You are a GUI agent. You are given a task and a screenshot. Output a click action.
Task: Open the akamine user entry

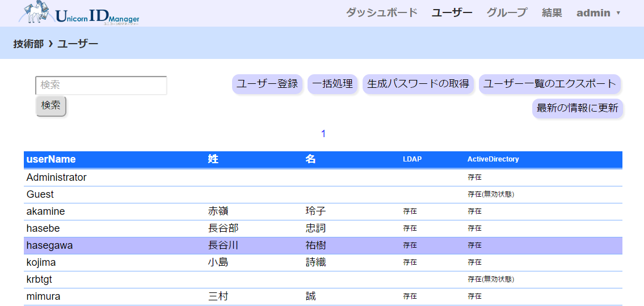(x=46, y=211)
